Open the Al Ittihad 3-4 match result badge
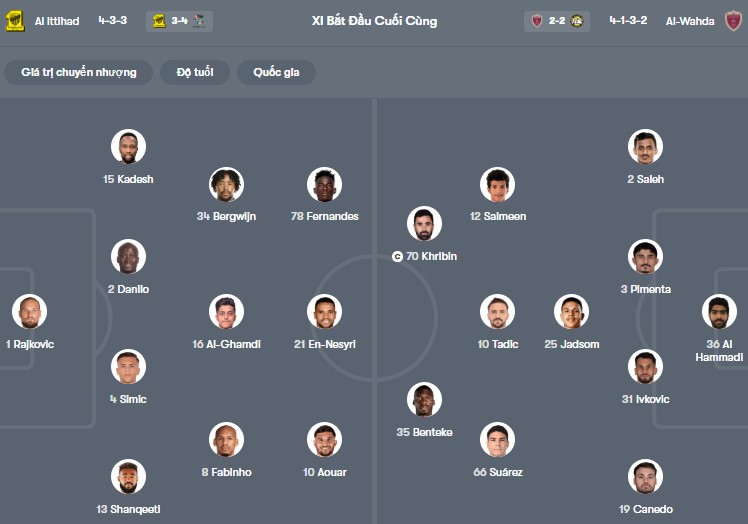Image resolution: width=748 pixels, height=524 pixels. click(179, 21)
